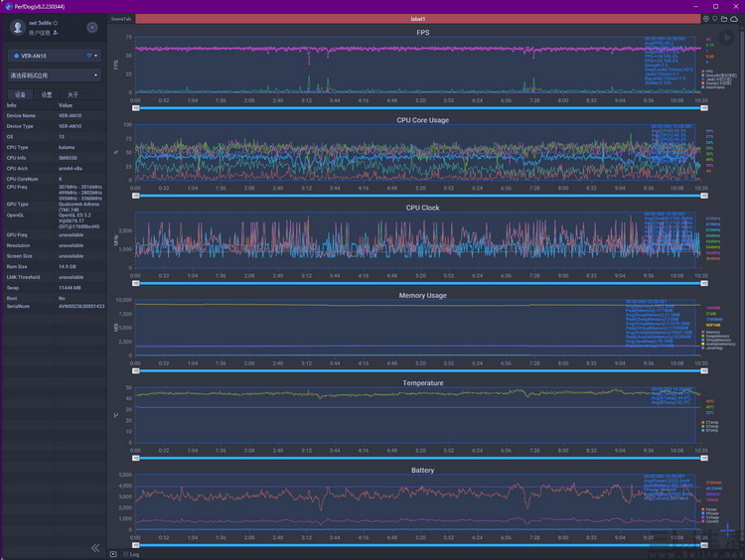Viewport: 745px width, 560px height.
Task: Click the FPS chart's left range slider handle
Action: point(136,108)
